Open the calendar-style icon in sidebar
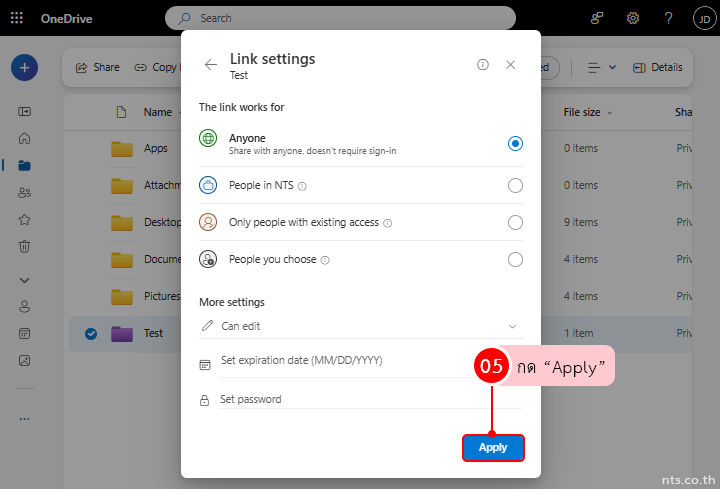 click(24, 333)
